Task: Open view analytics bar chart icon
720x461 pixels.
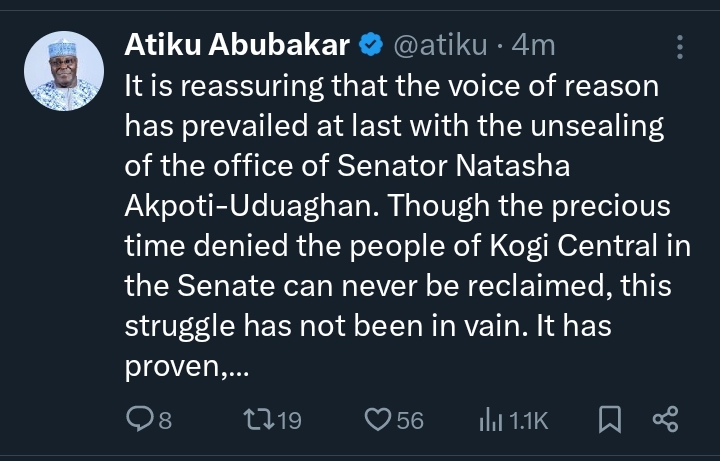Action: [x=491, y=420]
